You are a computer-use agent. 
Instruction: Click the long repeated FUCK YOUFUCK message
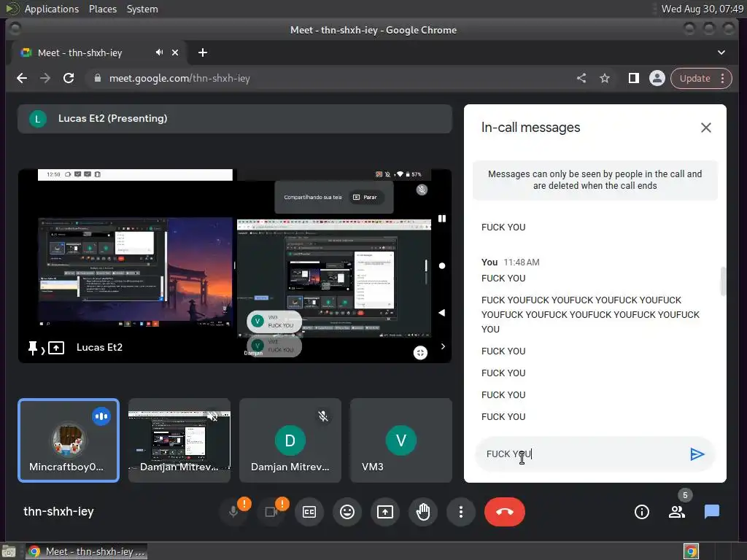590,314
